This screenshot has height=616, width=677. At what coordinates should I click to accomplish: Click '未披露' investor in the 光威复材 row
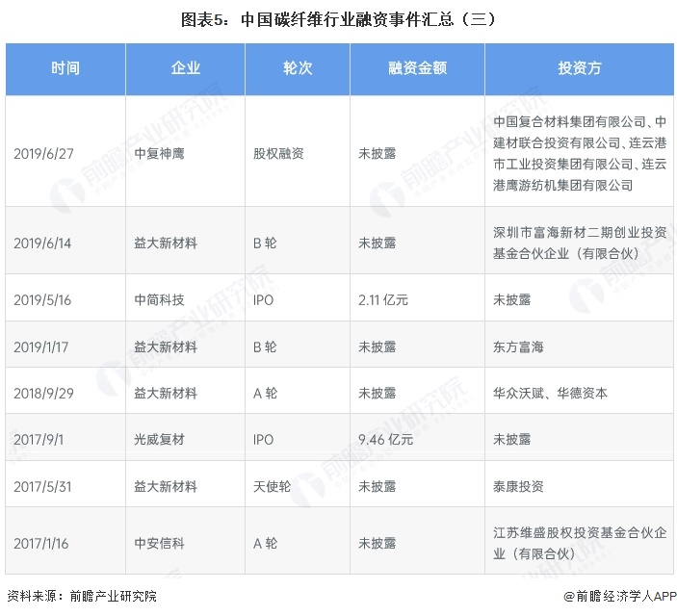point(511,440)
